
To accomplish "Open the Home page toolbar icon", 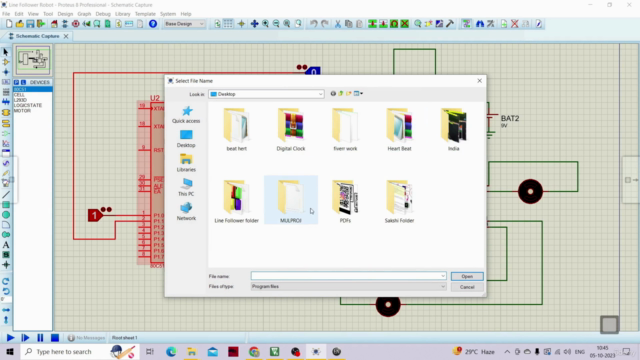I will coord(54,24).
